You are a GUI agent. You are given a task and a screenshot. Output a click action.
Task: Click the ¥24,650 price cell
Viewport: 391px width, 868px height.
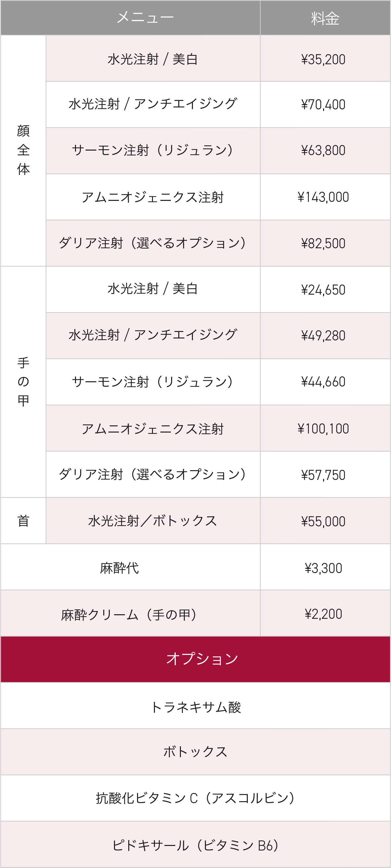[323, 290]
